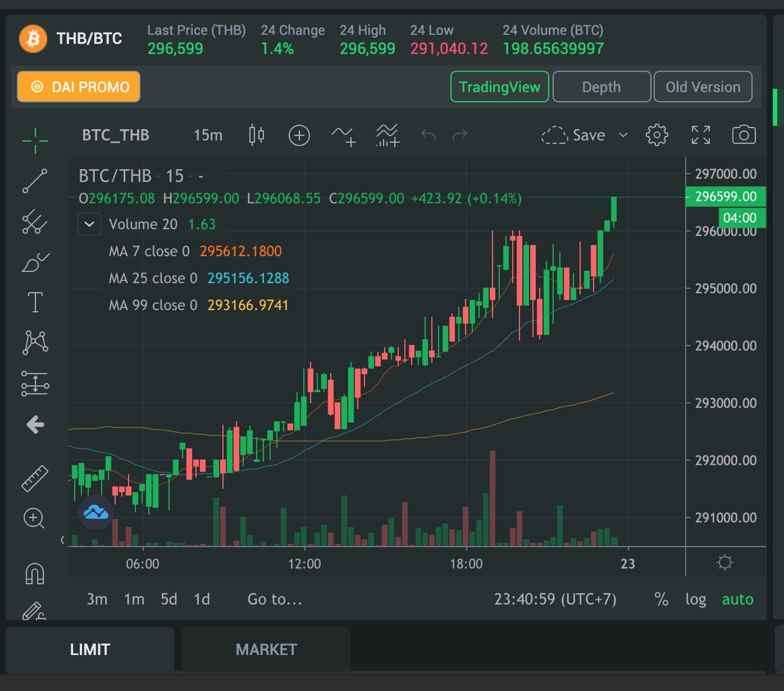This screenshot has width=784, height=691.
Task: Switch to the Depth chart tab
Action: pyautogui.click(x=601, y=87)
